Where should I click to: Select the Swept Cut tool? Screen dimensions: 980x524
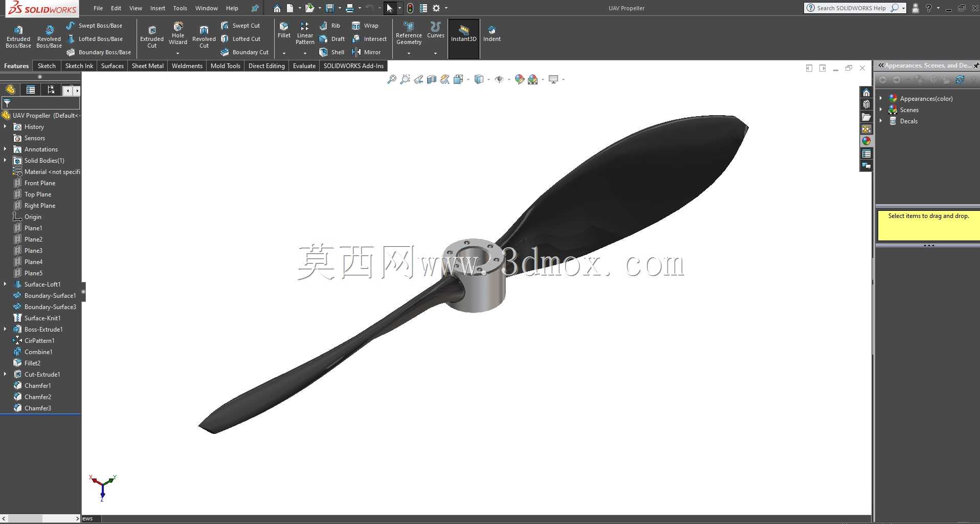pyautogui.click(x=240, y=26)
